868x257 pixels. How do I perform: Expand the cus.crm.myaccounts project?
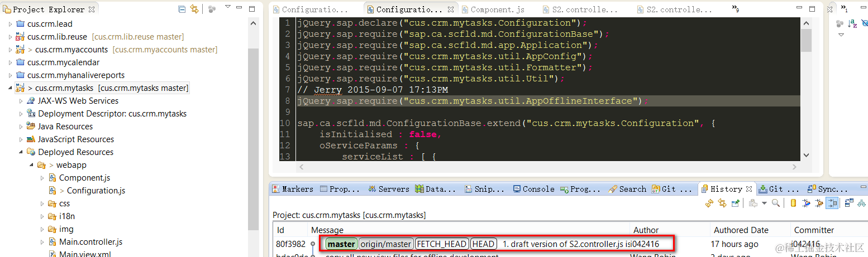tap(10, 50)
